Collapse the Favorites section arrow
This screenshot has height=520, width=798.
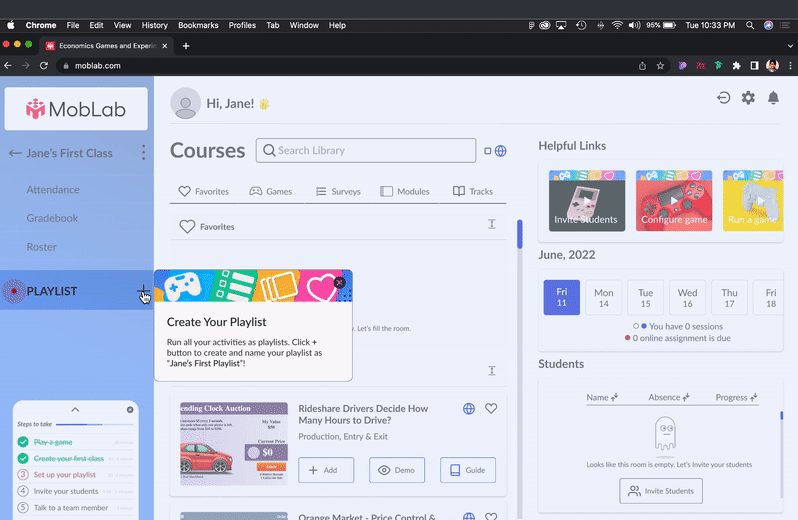tap(492, 224)
